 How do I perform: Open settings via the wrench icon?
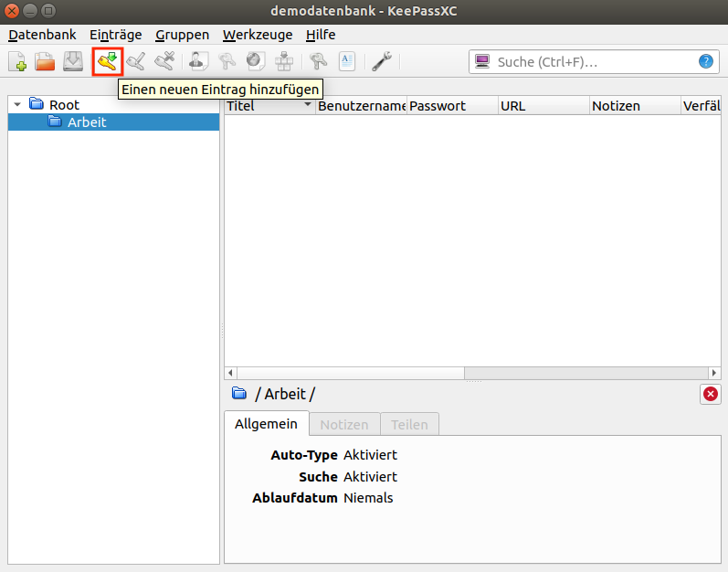click(x=382, y=61)
